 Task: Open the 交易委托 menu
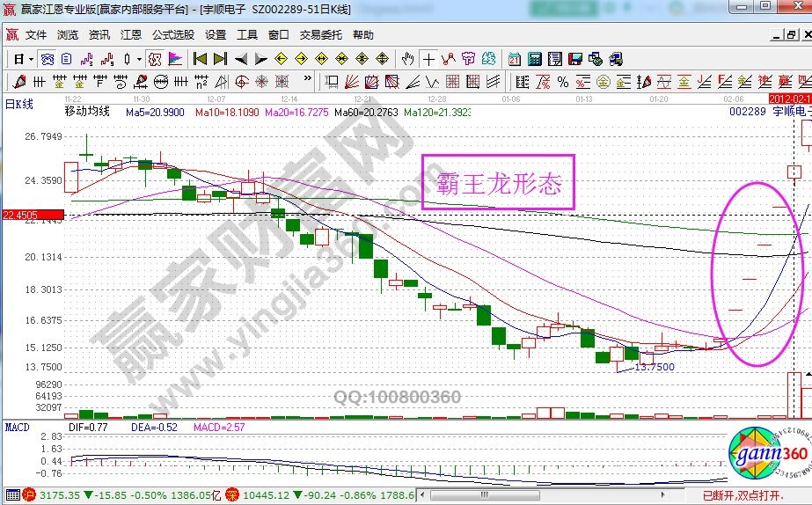pos(320,35)
